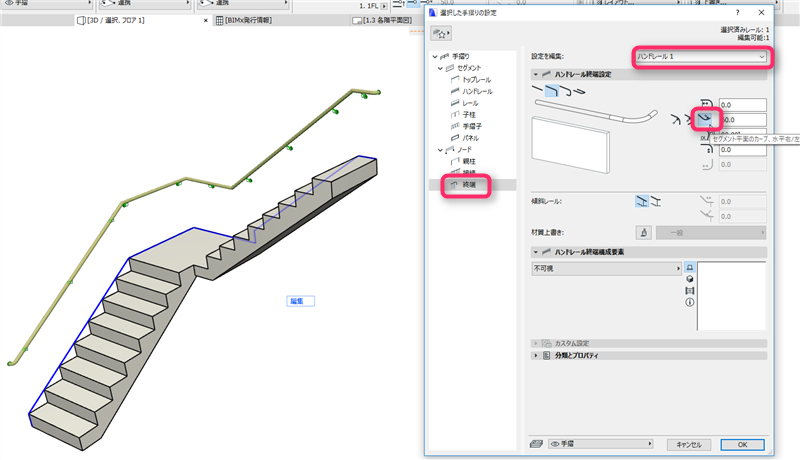Click the material override paint button

tap(644, 233)
